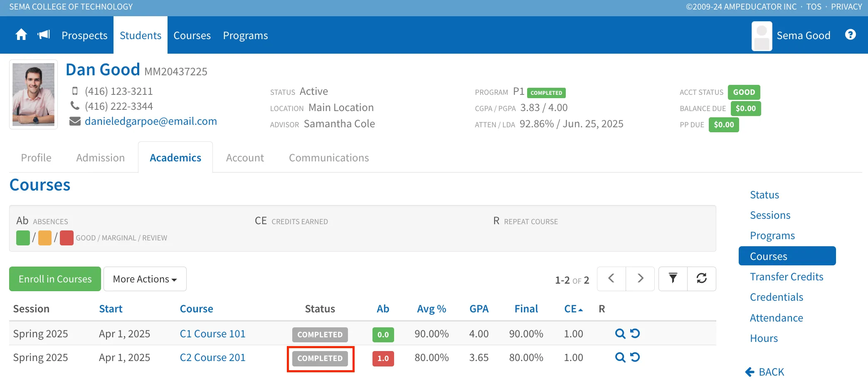Click the green GOOD legend swatch
Screen dimensions: 868x381
23,238
